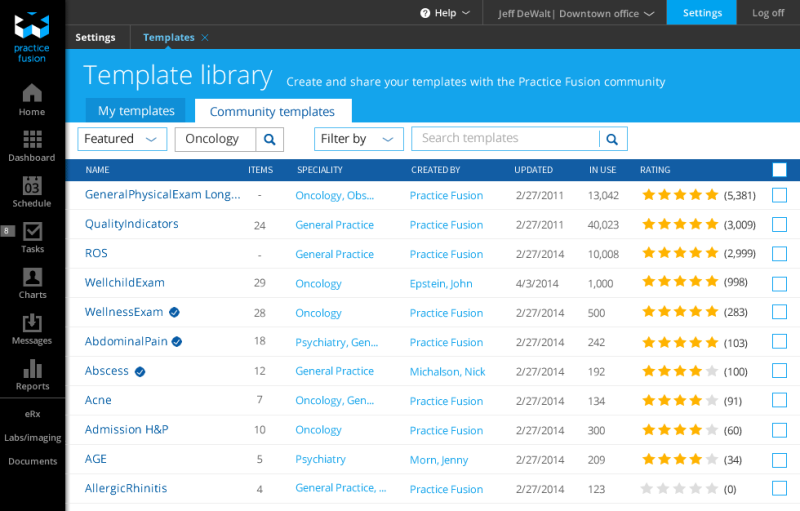
Task: Click the Tasks badge showing 8
Action: click(7, 231)
